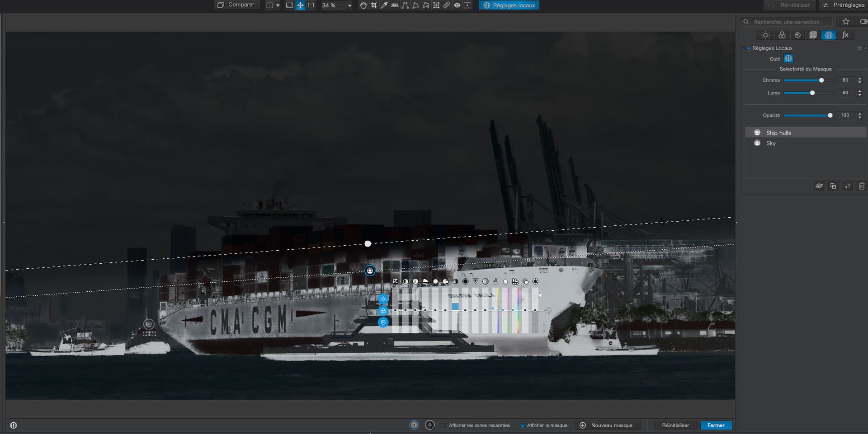The width and height of the screenshot is (868, 434).
Task: Click the Rechercher une correction search field
Action: [788, 22]
